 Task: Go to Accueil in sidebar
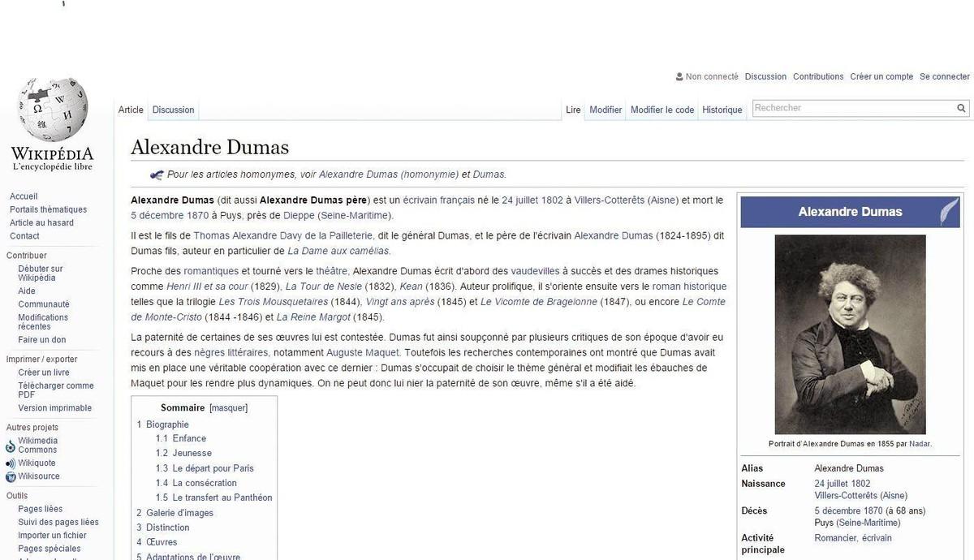tap(24, 196)
